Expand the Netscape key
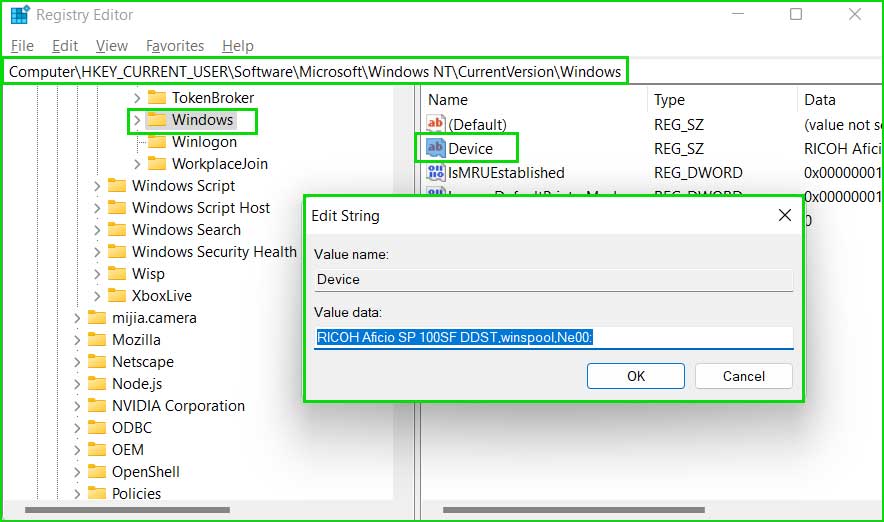 pos(77,362)
